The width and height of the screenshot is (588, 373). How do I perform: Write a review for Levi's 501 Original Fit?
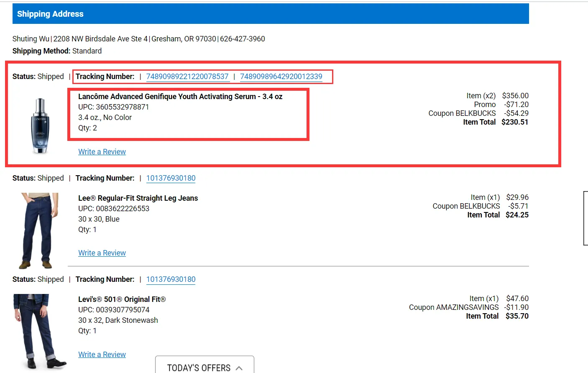point(102,355)
